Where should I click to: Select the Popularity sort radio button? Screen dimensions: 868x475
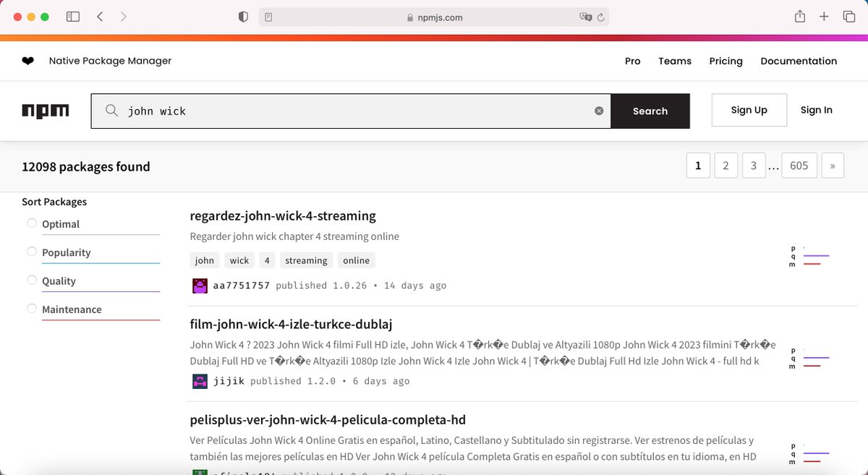pos(32,252)
